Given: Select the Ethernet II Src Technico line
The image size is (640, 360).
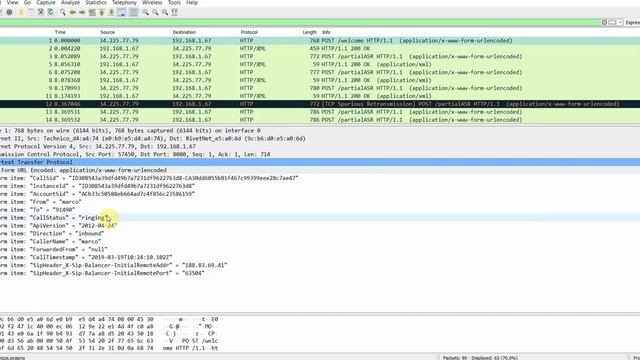Looking at the screenshot, I should [320, 138].
